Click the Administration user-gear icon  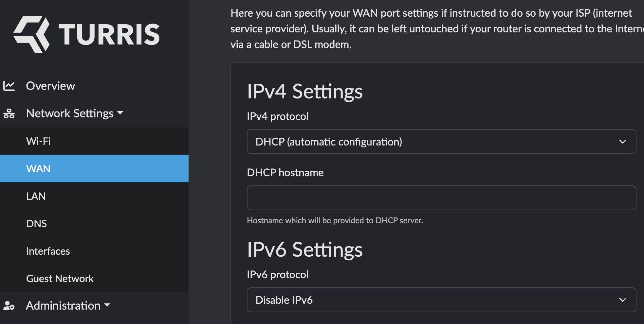(9, 306)
